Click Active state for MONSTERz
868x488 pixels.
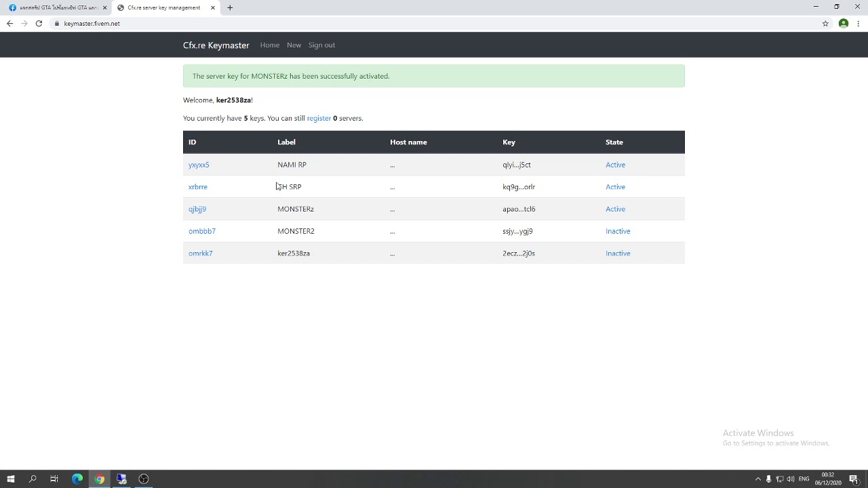tap(615, 209)
